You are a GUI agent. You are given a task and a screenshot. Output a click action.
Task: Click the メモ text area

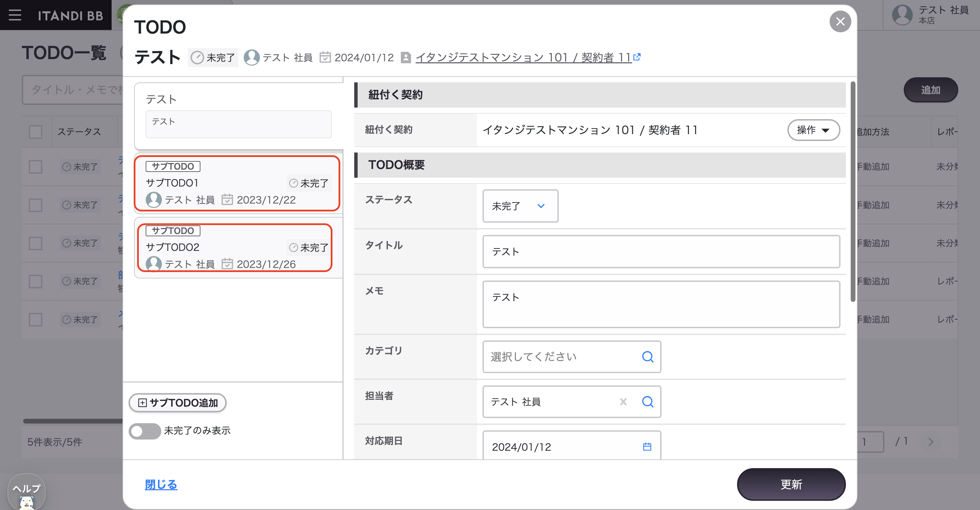[661, 304]
